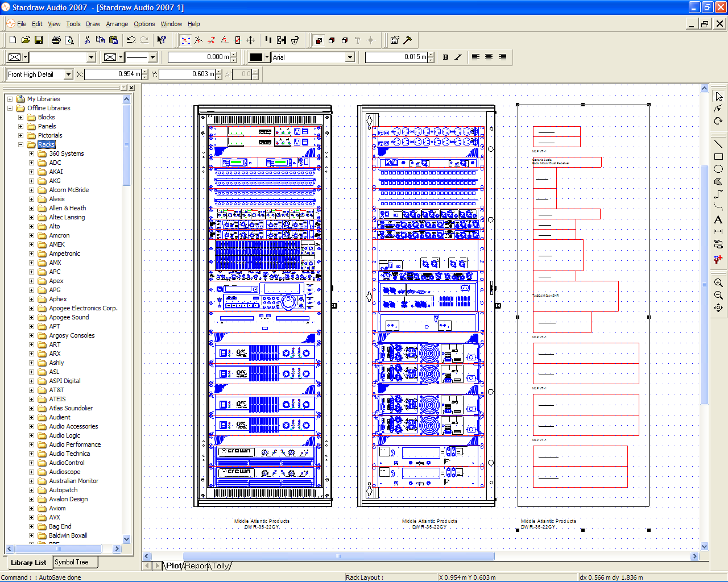This screenshot has height=582, width=728.
Task: Select the Circle drawing tool
Action: (718, 169)
